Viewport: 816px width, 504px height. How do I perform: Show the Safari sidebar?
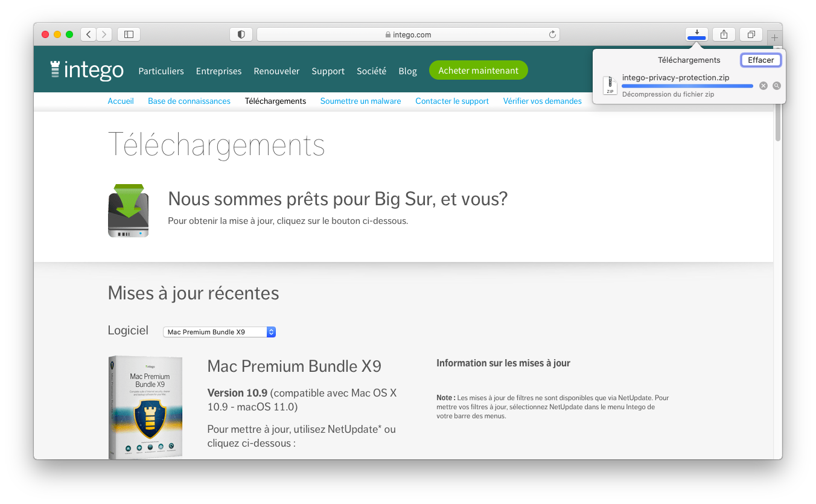pyautogui.click(x=129, y=34)
